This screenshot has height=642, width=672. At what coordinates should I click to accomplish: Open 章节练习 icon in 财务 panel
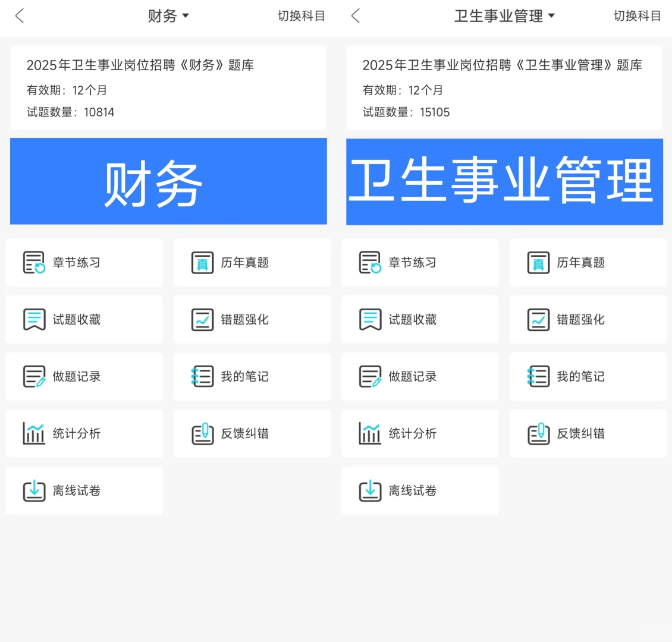pos(34,262)
